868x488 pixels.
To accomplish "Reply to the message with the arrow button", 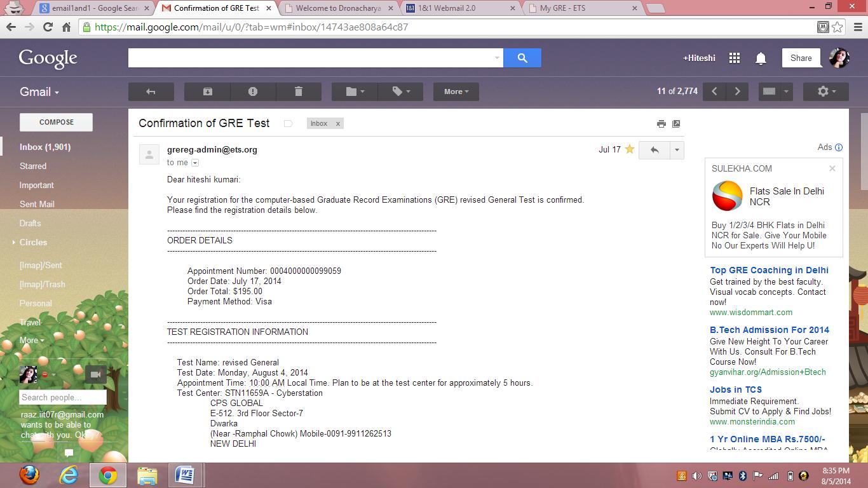I will click(x=654, y=150).
